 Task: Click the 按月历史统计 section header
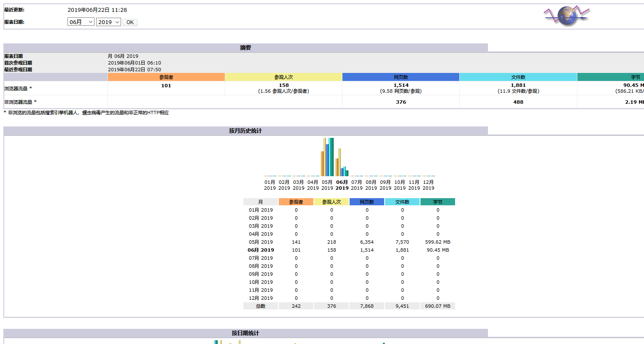(x=246, y=131)
